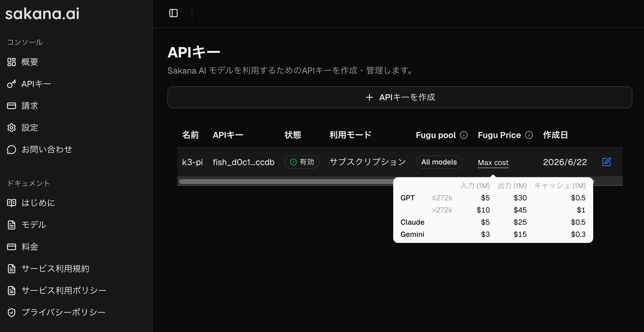The height and width of the screenshot is (332, 644).
Task: Open the 料金 pricing page
Action: (30, 247)
